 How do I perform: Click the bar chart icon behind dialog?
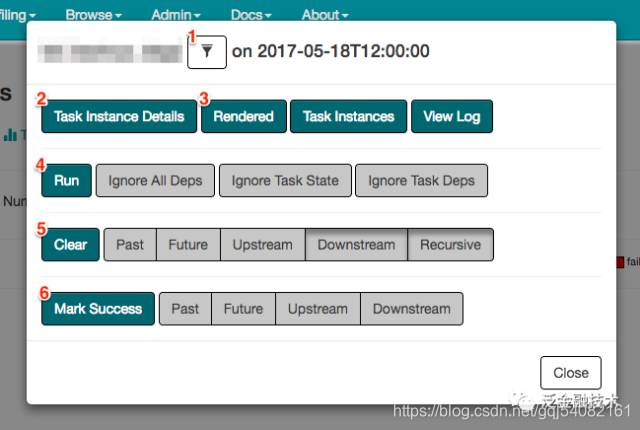10,135
